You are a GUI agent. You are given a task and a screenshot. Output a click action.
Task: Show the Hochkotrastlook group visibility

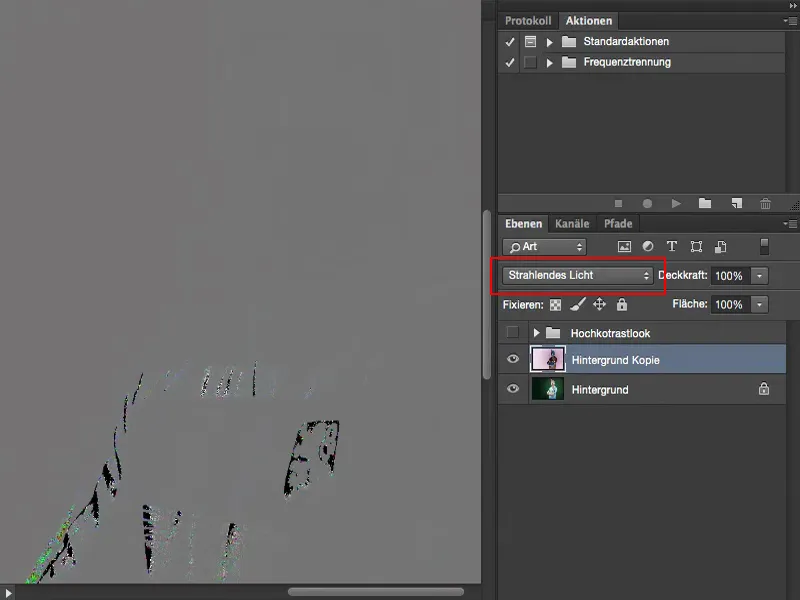coord(513,333)
